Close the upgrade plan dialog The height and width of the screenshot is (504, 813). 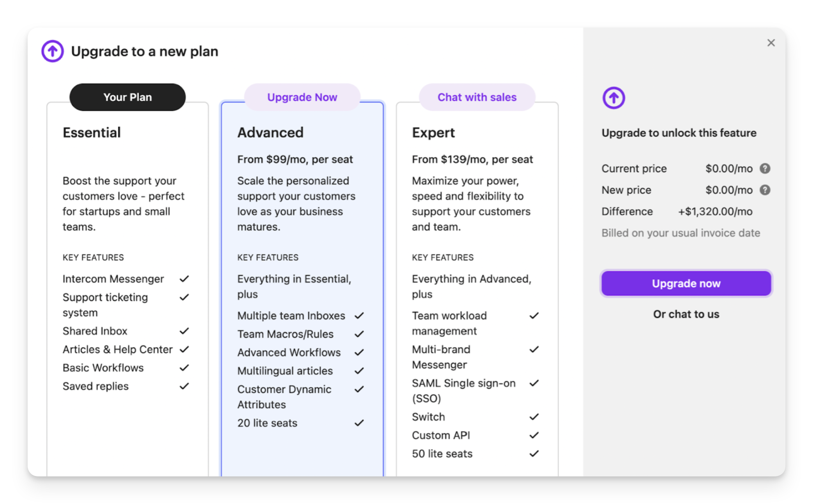click(x=771, y=43)
